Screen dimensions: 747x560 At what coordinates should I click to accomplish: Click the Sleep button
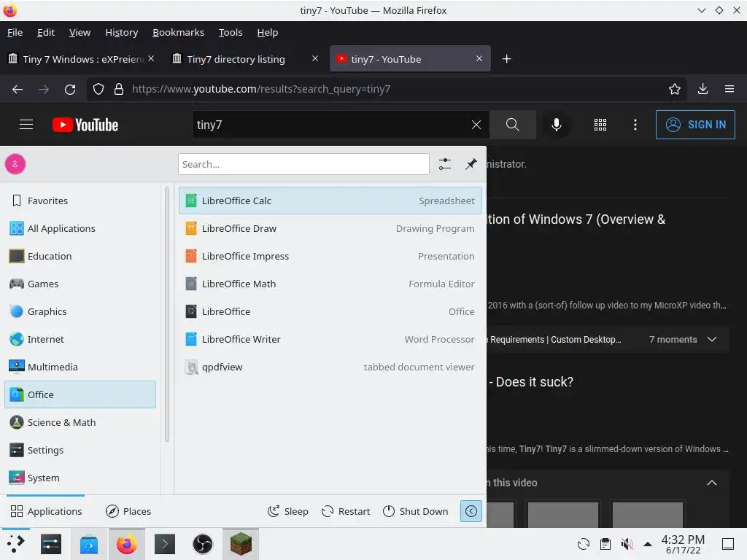coord(288,511)
